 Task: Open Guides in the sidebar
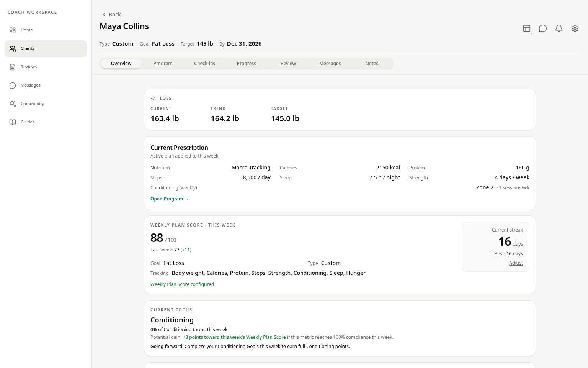point(46,122)
